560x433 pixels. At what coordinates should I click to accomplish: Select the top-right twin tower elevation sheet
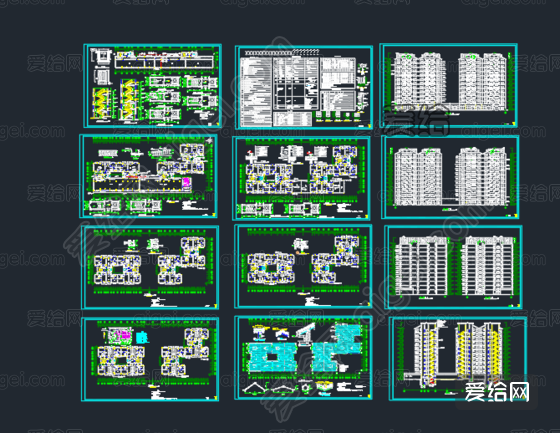tap(449, 85)
